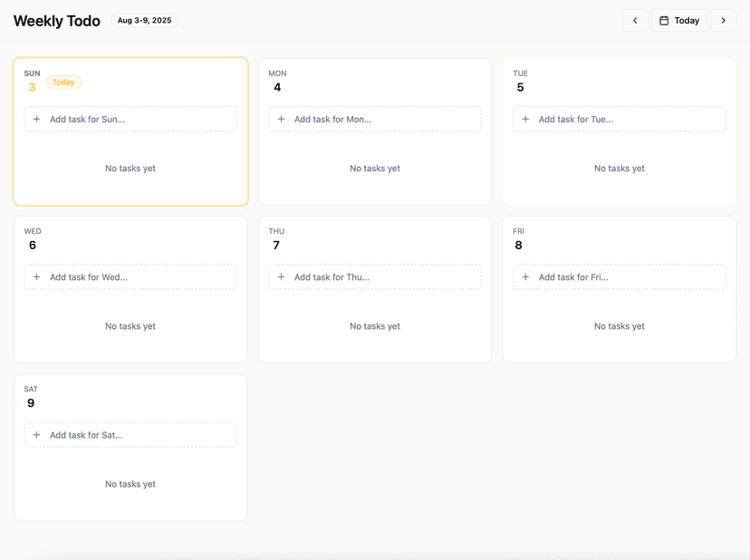The height and width of the screenshot is (560, 750).
Task: Click date number 6 on Wednesday card
Action: [x=33, y=246]
